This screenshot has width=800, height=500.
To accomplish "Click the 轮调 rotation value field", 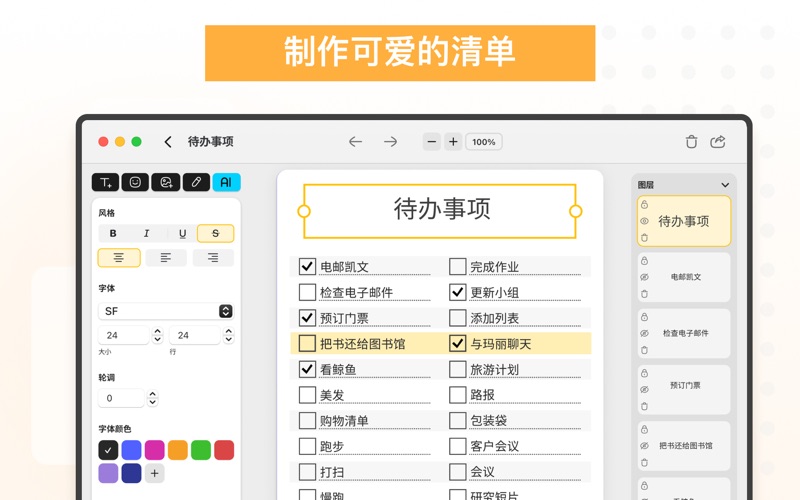I will (122, 398).
